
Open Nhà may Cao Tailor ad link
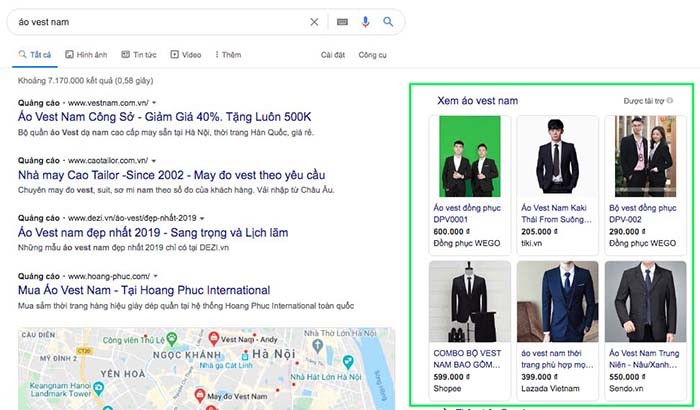click(171, 175)
